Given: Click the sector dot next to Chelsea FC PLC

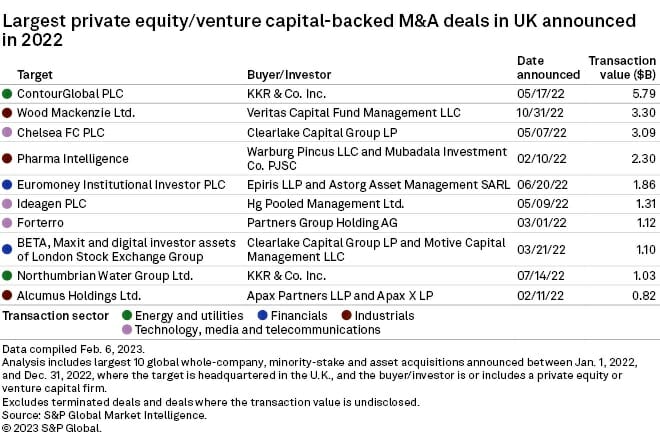Looking at the screenshot, I should point(8,132).
